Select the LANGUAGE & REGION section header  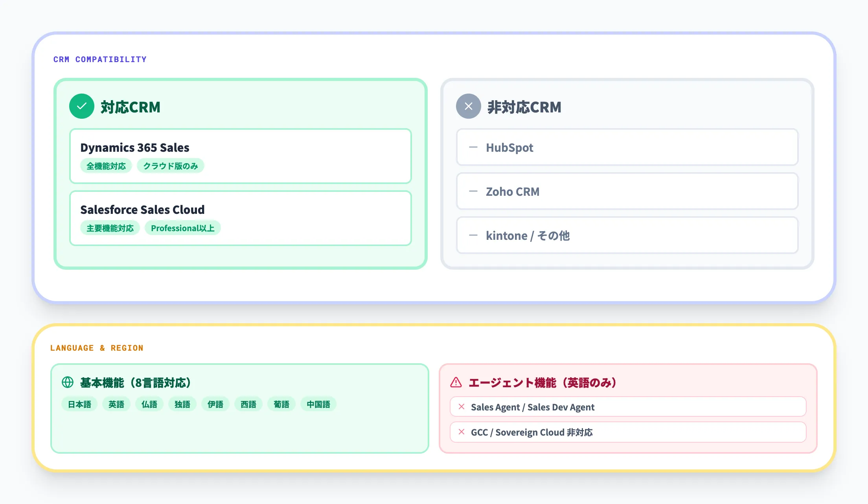[97, 348]
